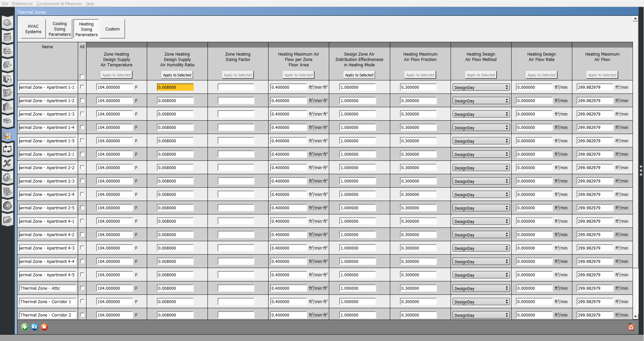Screen dimensions: 644x341
Task: Click Apply to Selected under Zone Heating Sizing Factor
Action: (x=237, y=75)
